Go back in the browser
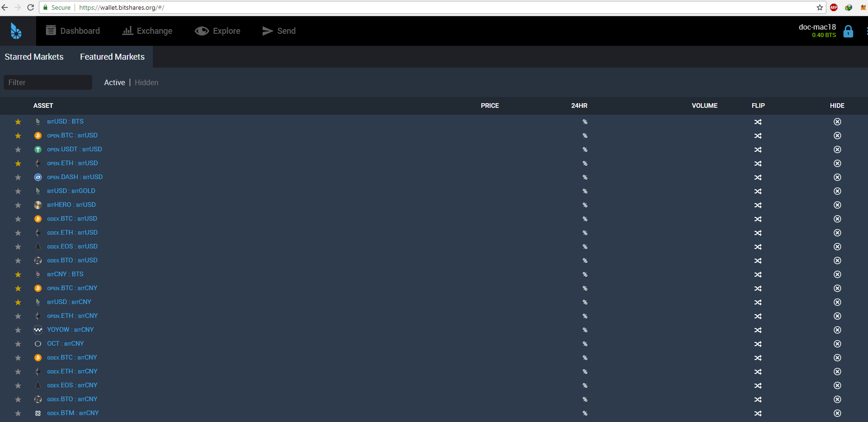868x422 pixels. pos(5,7)
